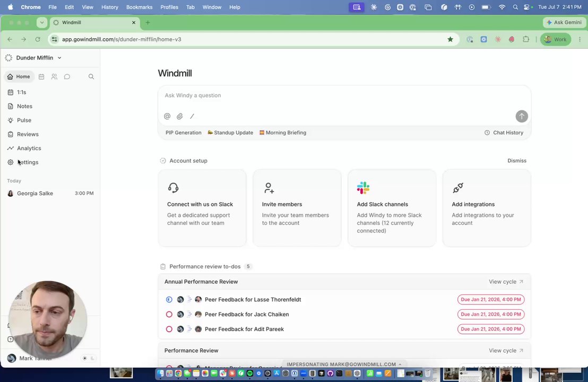Viewport: 588px width, 382px height.
Task: Open Chrome extensions puzzle icon
Action: (x=526, y=39)
